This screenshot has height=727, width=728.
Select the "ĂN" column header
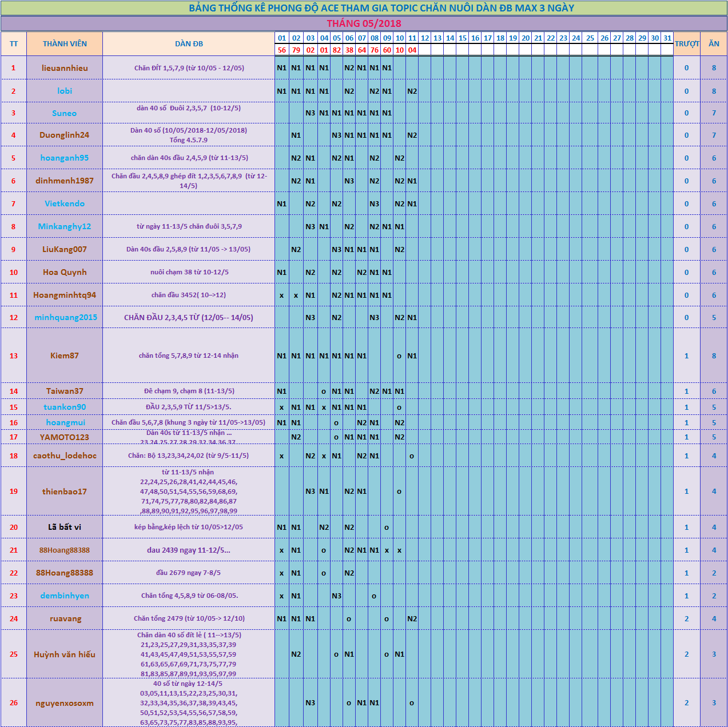tap(714, 44)
